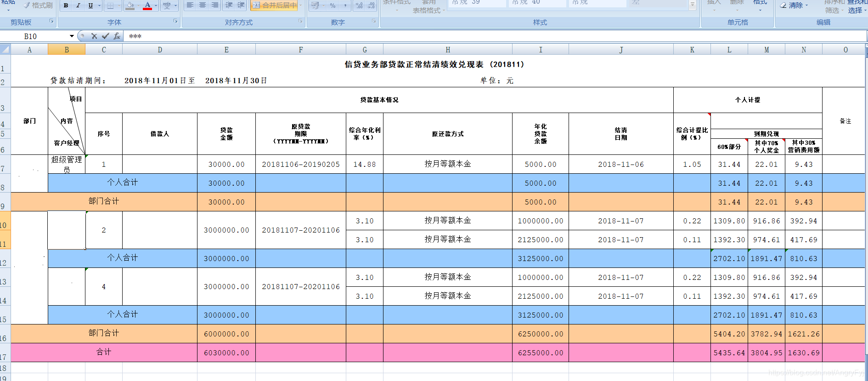868x381 pixels.
Task: Cancel the formula bar entry
Action: [x=94, y=36]
